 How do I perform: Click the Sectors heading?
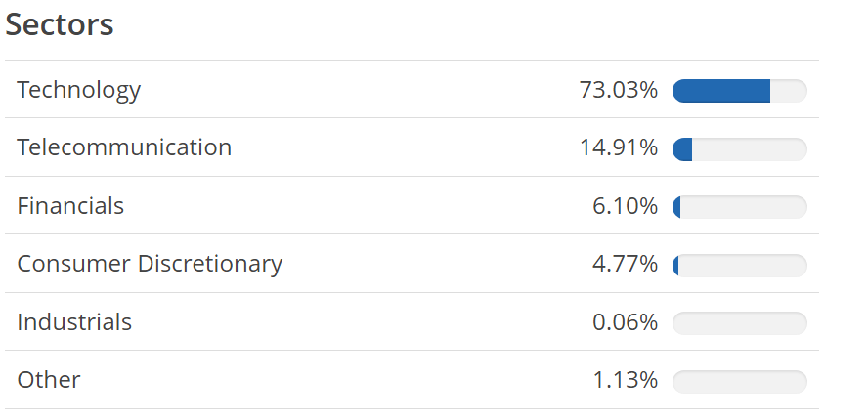60,25
